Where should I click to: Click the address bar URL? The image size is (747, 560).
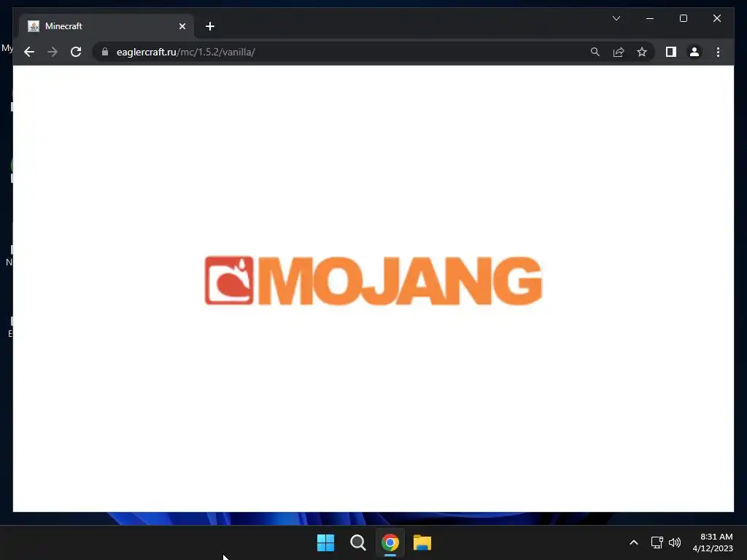tap(186, 52)
